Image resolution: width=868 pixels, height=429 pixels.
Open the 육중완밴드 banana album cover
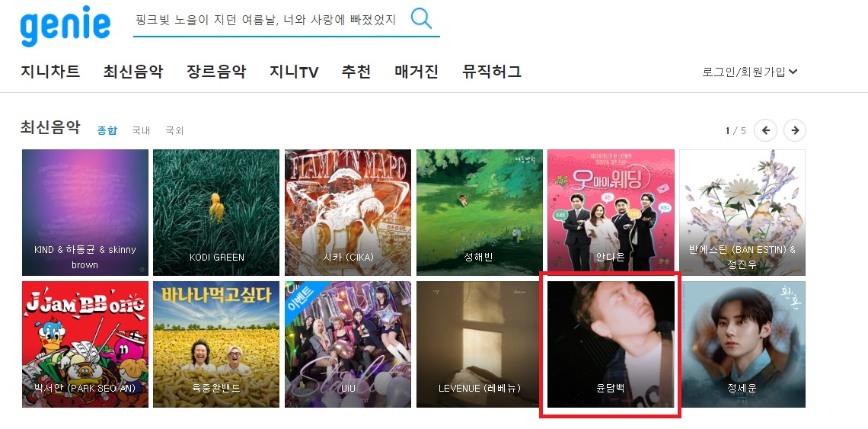point(216,344)
